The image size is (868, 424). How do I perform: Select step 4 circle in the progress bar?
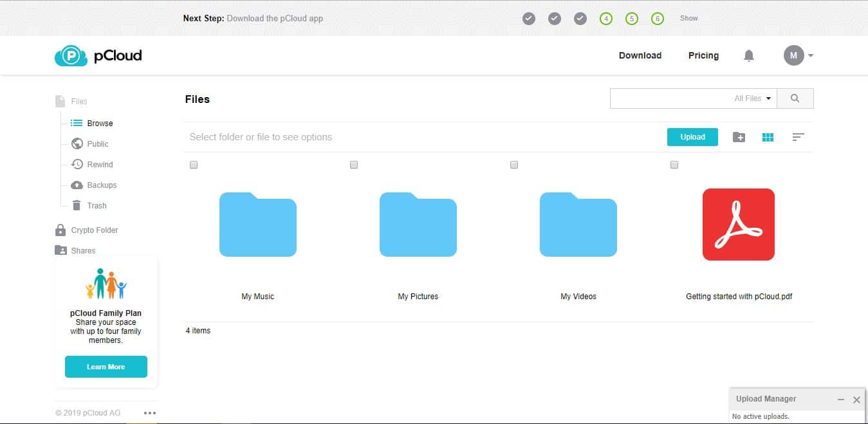coord(606,19)
